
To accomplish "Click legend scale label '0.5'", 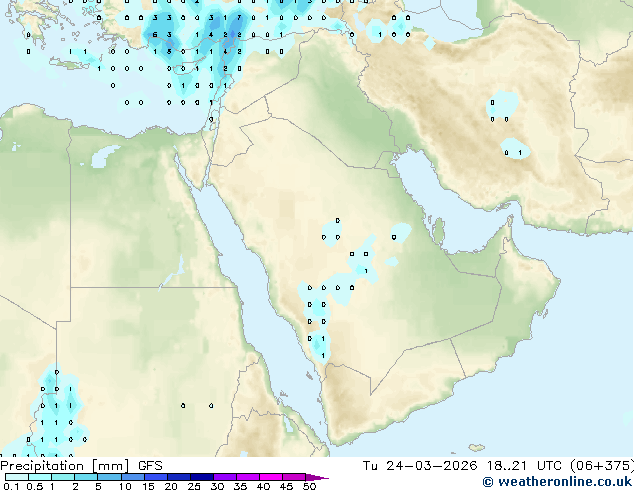I will [x=35, y=486].
